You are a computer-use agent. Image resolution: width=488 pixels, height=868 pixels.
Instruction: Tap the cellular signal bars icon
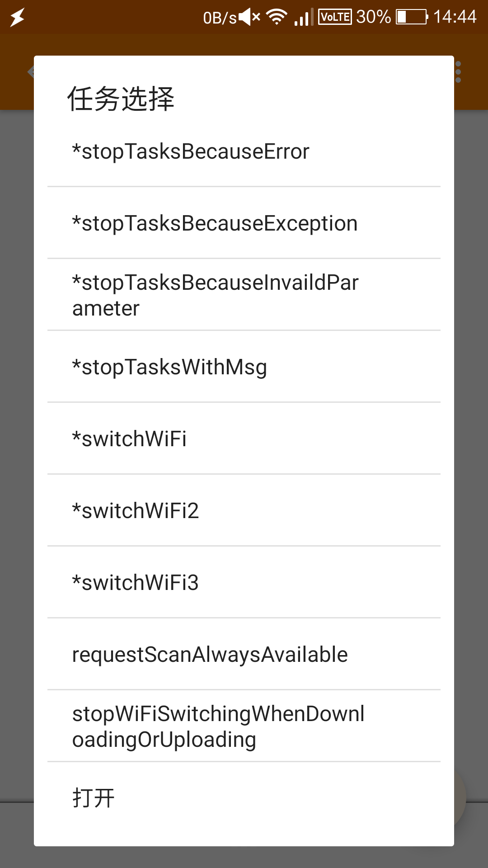click(303, 18)
